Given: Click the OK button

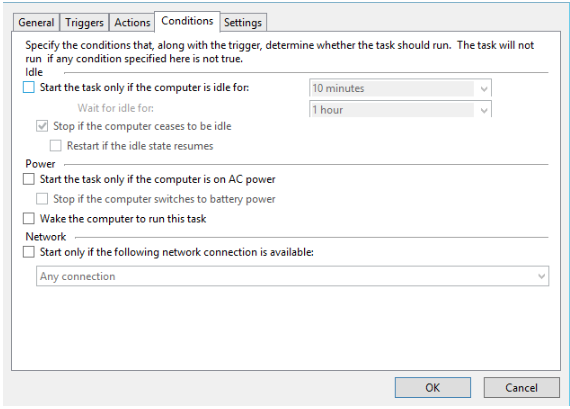Looking at the screenshot, I should [x=433, y=388].
